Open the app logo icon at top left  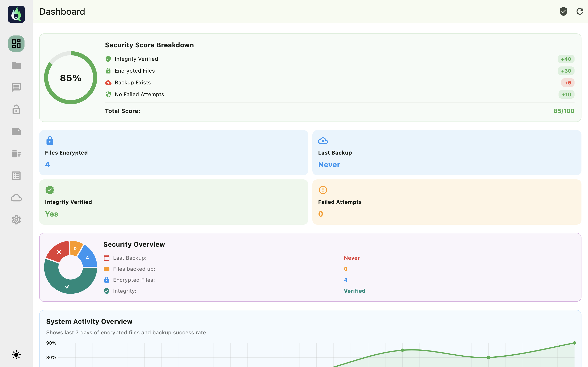click(x=16, y=14)
